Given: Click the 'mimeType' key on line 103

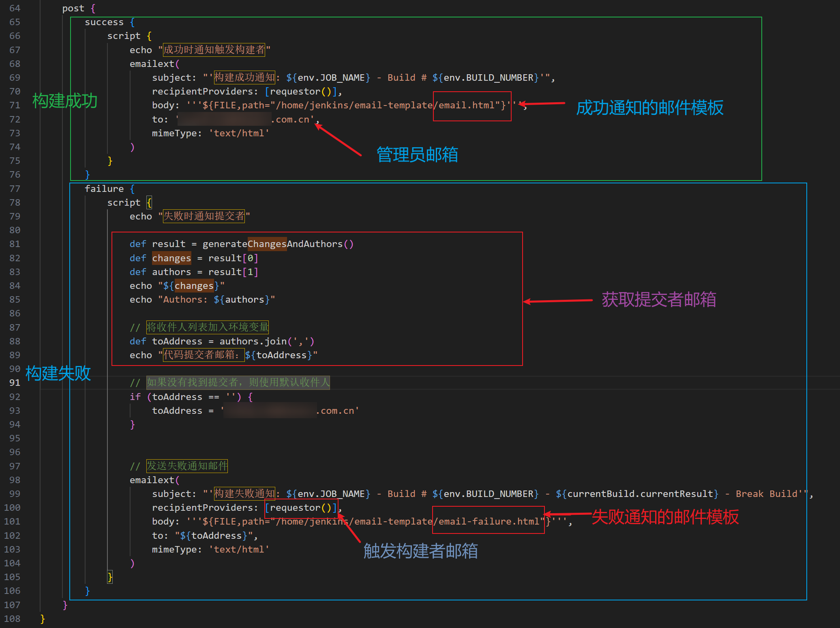Looking at the screenshot, I should pyautogui.click(x=174, y=549).
